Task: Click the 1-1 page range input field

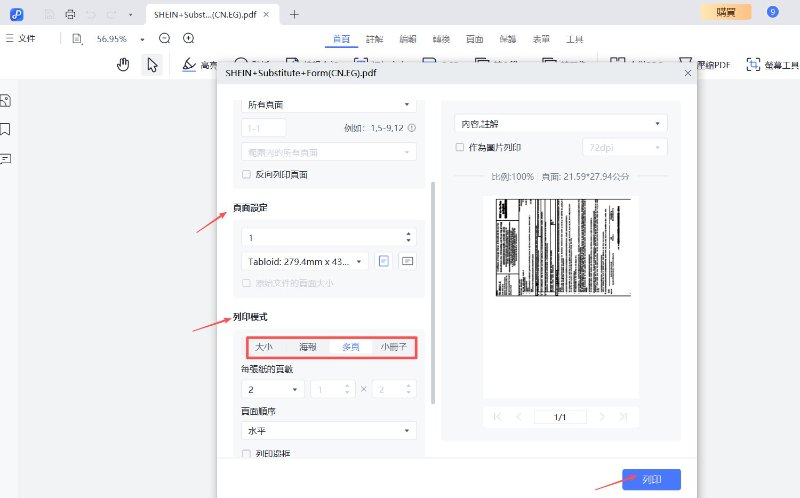Action: coord(263,128)
